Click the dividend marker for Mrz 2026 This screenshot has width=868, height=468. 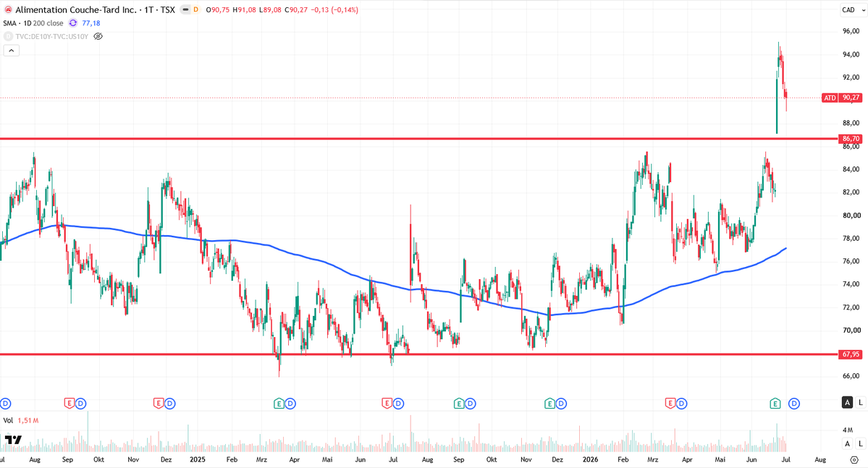681,404
